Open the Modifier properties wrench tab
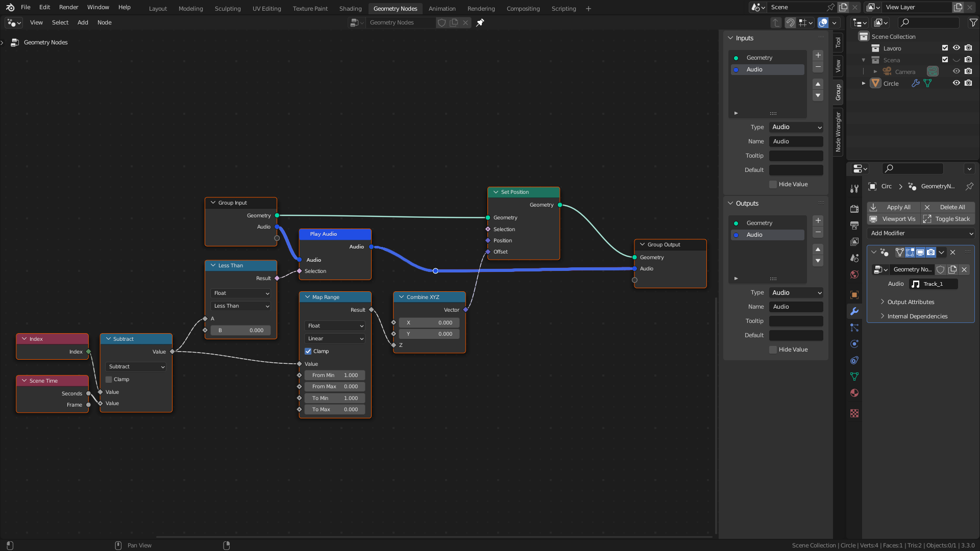The height and width of the screenshot is (551, 980). point(854,311)
